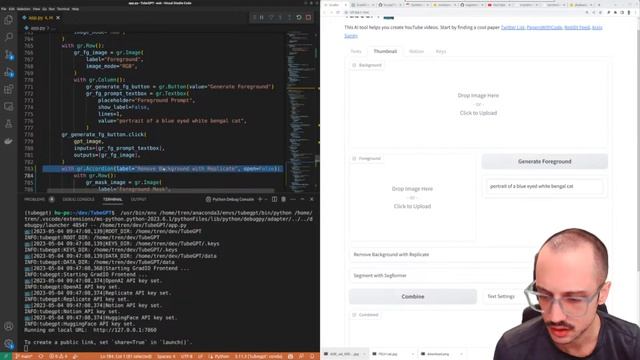Close the bottom panel
Image resolution: width=640 pixels, height=360 pixels.
(311, 199)
